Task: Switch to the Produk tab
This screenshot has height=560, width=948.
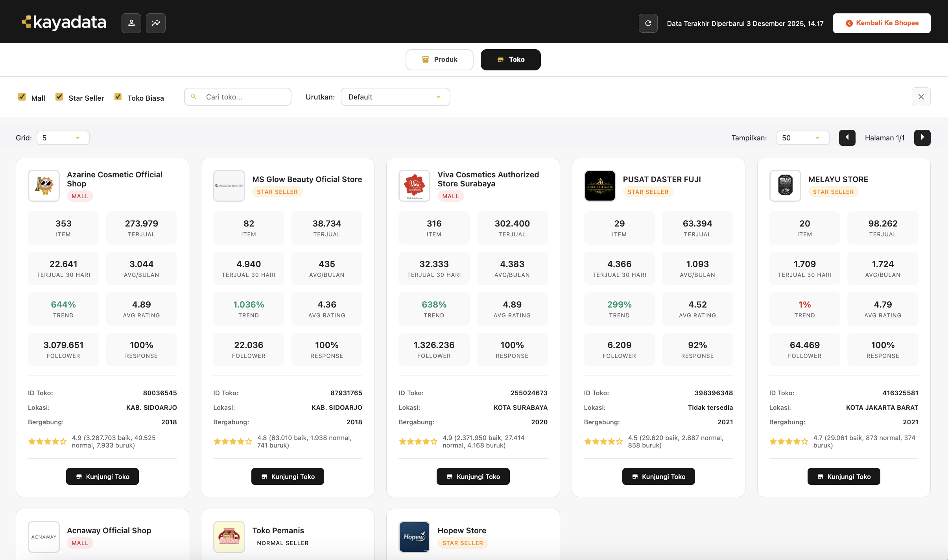Action: 439,59
